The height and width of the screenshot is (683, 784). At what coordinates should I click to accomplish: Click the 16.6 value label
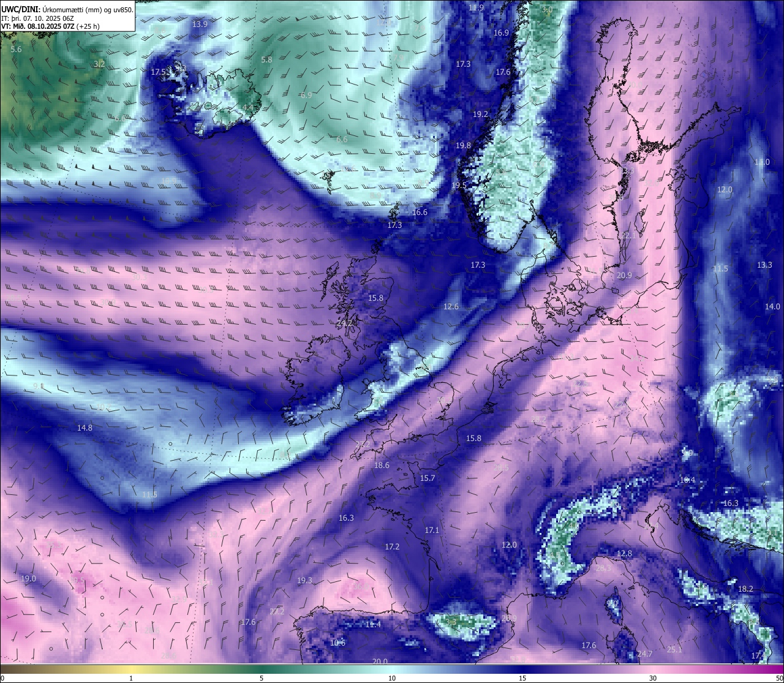[420, 213]
